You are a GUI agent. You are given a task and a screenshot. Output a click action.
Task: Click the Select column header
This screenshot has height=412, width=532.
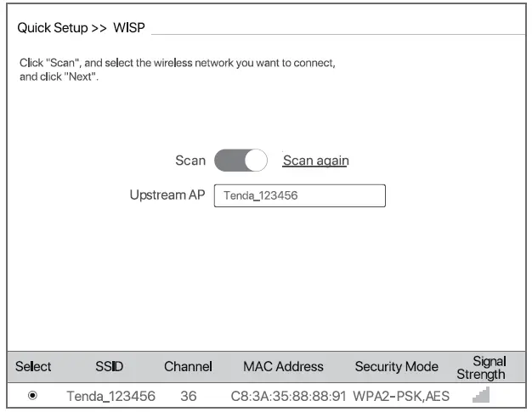pos(33,367)
